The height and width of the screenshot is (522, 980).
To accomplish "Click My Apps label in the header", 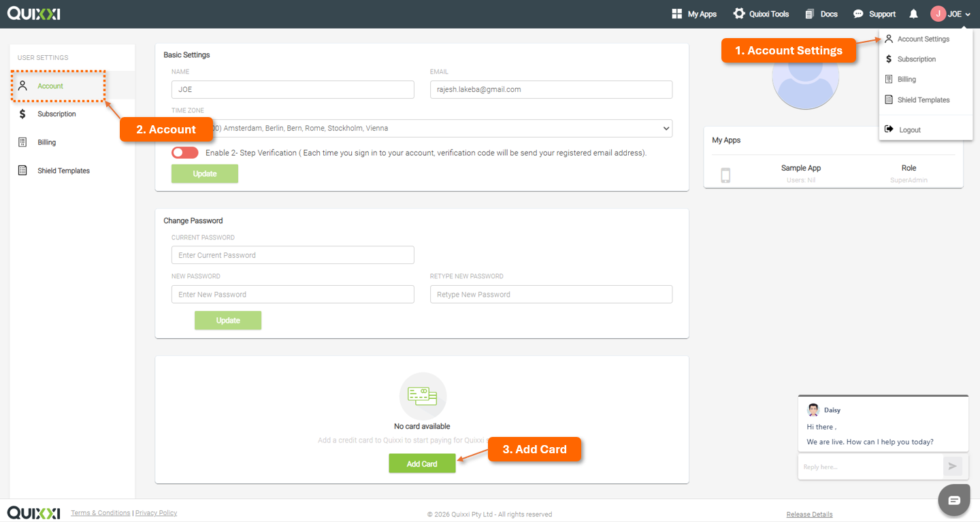I will coord(702,14).
